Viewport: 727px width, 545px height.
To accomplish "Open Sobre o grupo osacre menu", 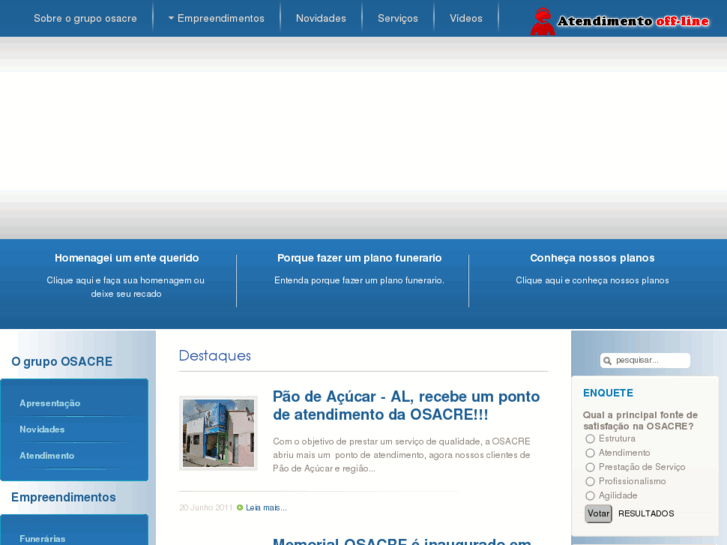I will [85, 19].
